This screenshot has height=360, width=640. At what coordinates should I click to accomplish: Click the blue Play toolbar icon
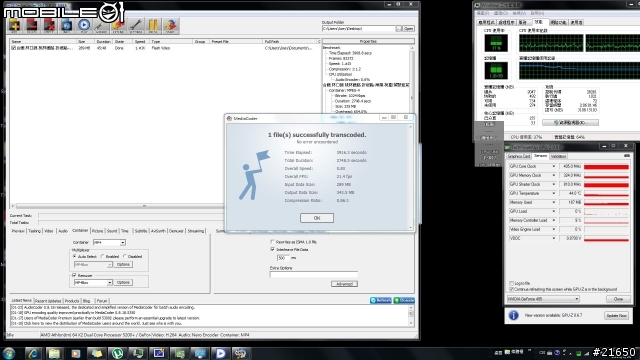tap(84, 25)
